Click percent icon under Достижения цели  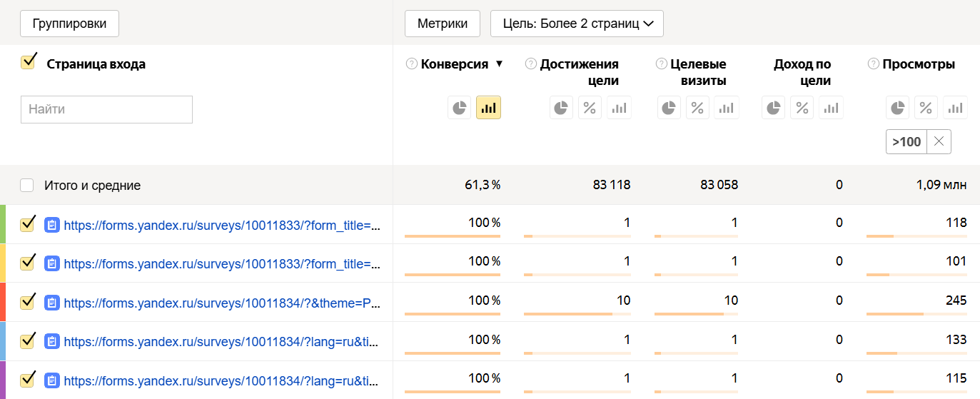pos(590,108)
